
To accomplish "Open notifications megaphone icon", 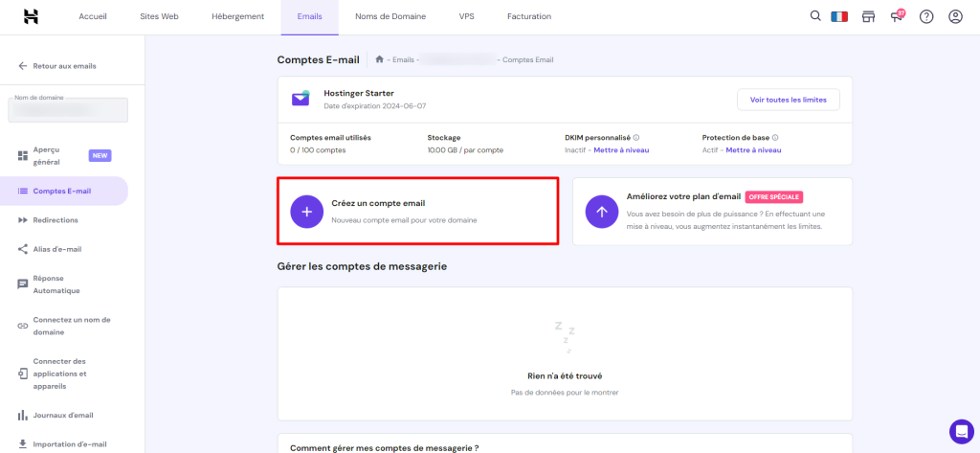I will 897,16.
